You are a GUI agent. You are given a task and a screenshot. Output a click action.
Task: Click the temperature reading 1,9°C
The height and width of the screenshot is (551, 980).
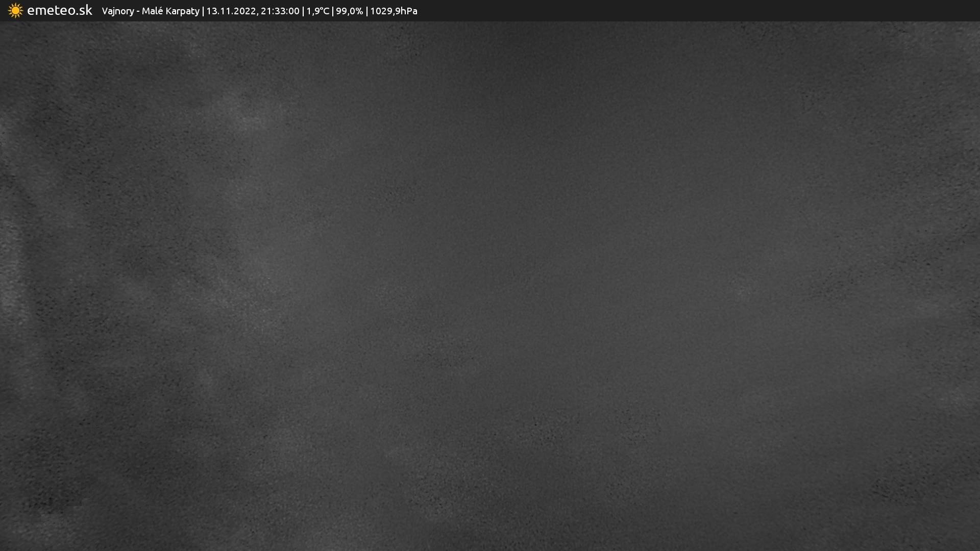point(317,11)
